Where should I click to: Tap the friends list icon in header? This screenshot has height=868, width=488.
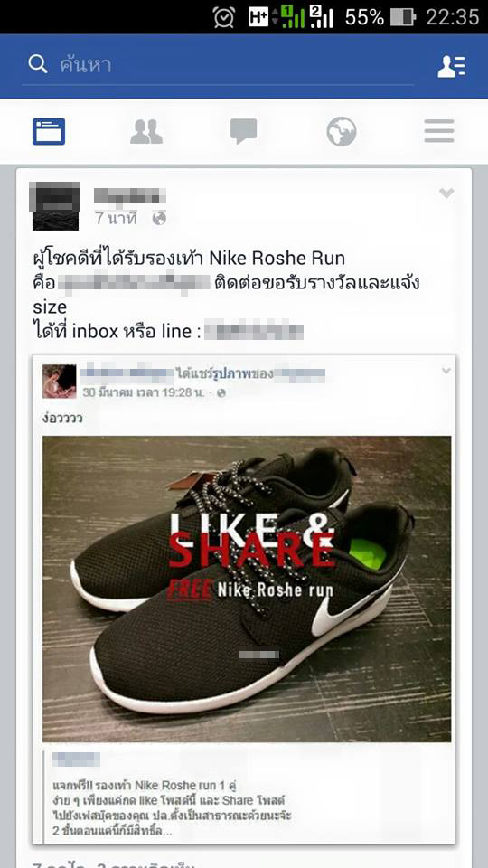click(452, 66)
